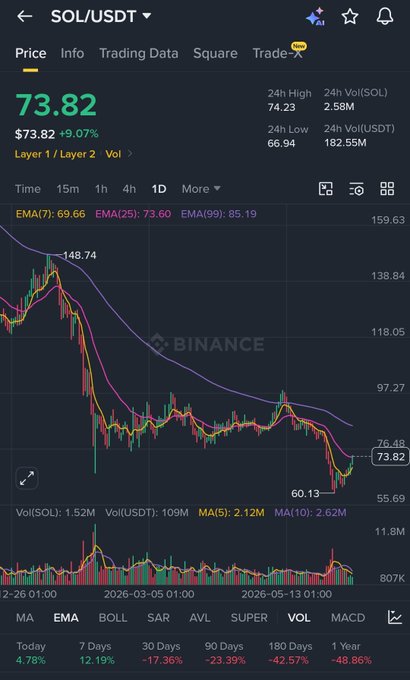Image resolution: width=410 pixels, height=680 pixels.
Task: Toggle the EMA indicator
Action: pyautogui.click(x=66, y=618)
